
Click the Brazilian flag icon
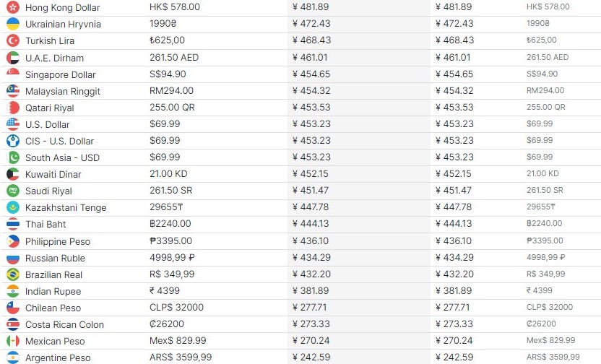pyautogui.click(x=13, y=274)
